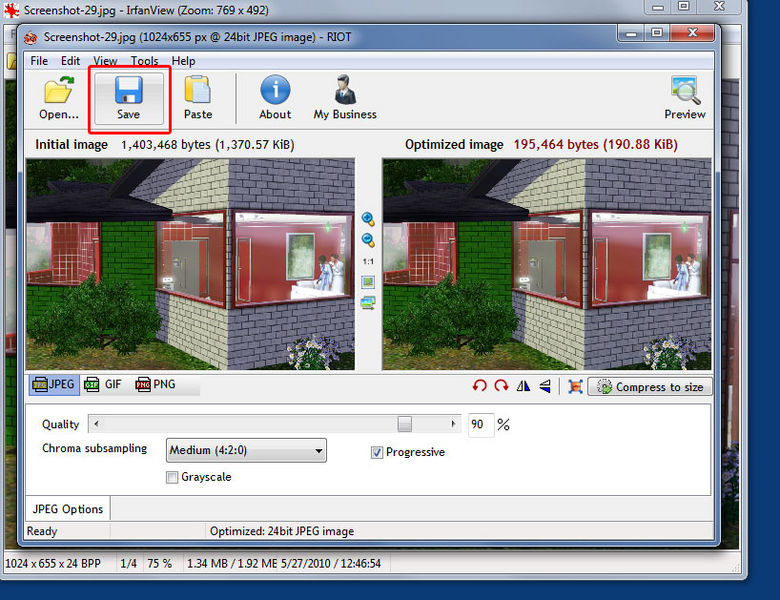This screenshot has width=780, height=600.
Task: Click the RIOT app icon in title bar
Action: click(x=31, y=37)
